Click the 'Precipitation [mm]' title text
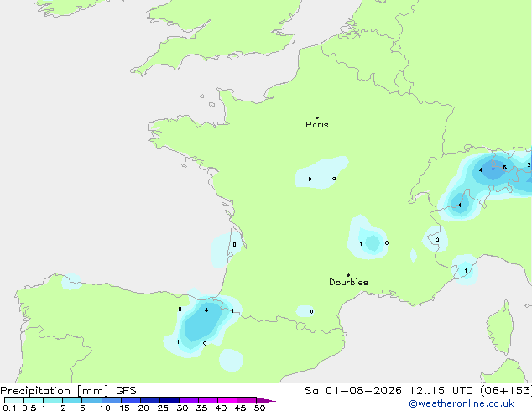This screenshot has width=532, height=411. point(55,391)
